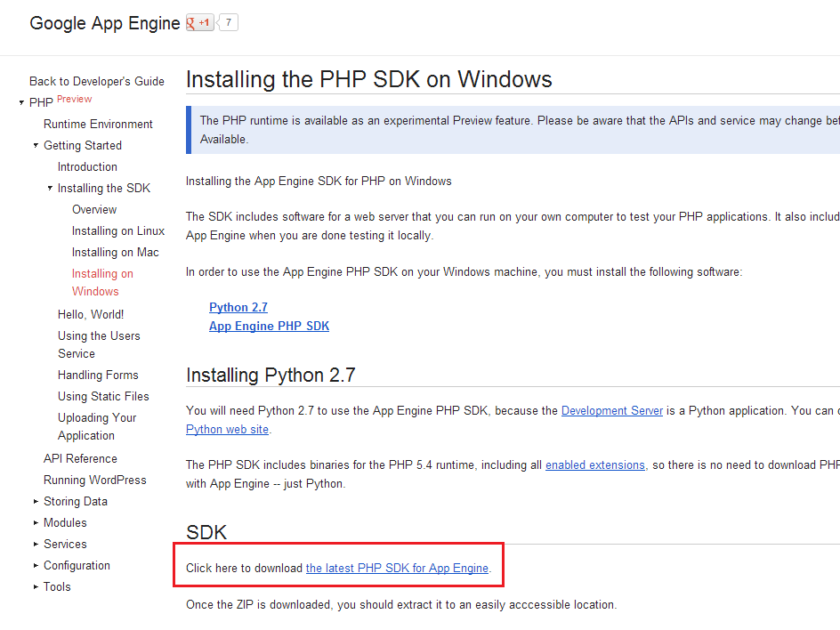Click the Preview label next to PHP
Image resolution: width=840 pixels, height=630 pixels.
[75, 99]
